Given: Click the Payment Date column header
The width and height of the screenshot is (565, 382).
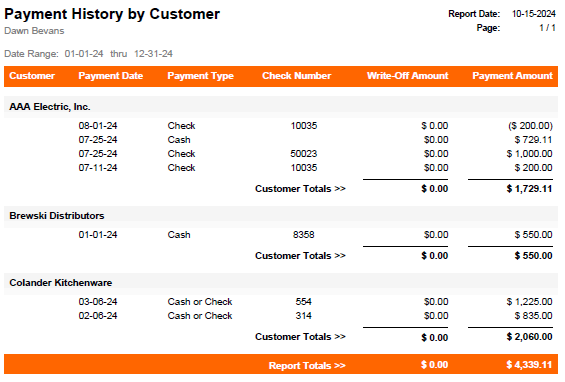Looking at the screenshot, I should 111,76.
